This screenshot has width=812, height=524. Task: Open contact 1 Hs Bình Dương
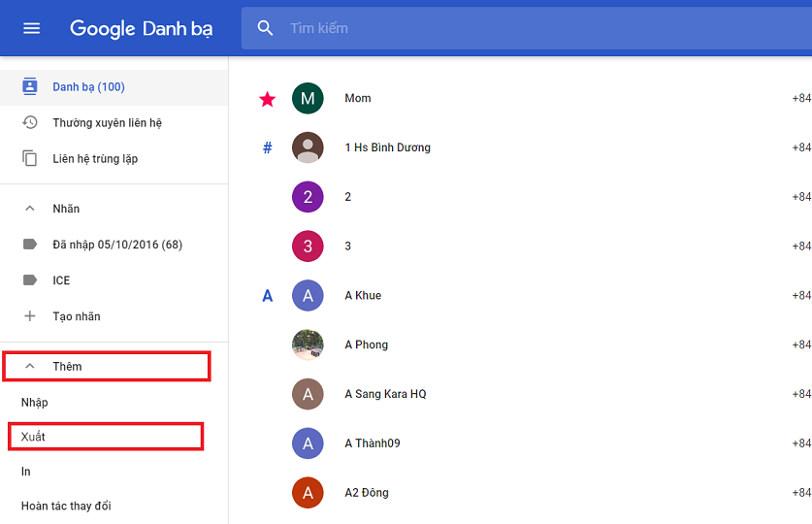point(388,147)
